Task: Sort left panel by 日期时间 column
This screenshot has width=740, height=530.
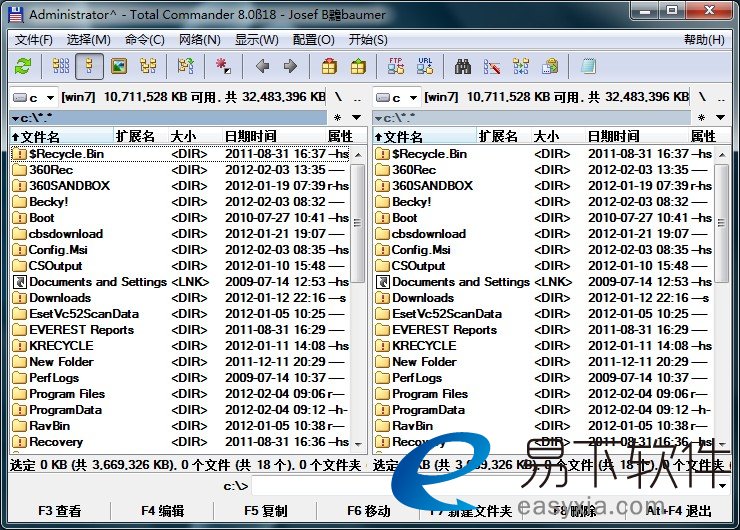Action: [x=274, y=137]
